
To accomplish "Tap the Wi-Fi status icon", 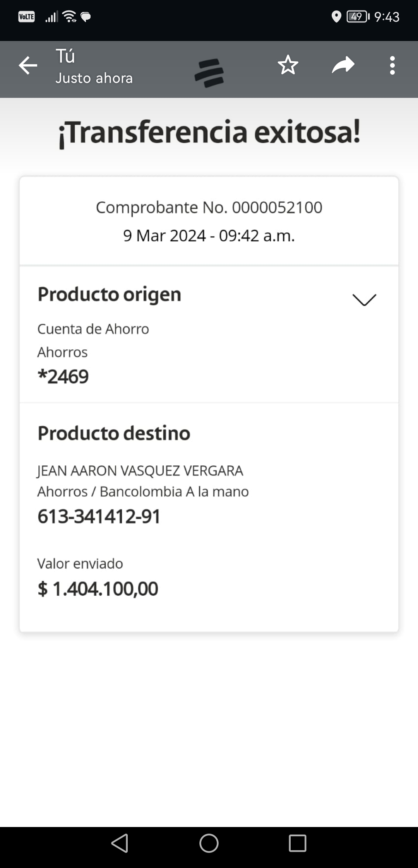I will click(70, 16).
